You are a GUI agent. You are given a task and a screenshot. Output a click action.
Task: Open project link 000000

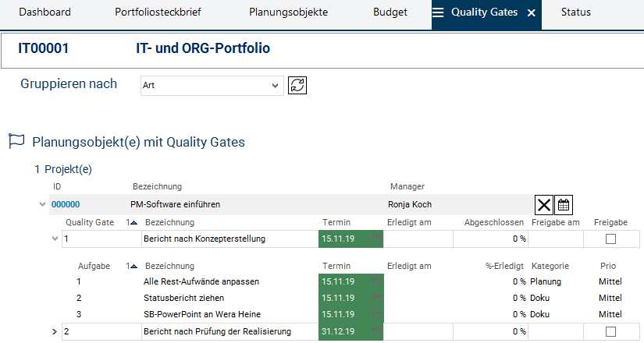[66, 205]
